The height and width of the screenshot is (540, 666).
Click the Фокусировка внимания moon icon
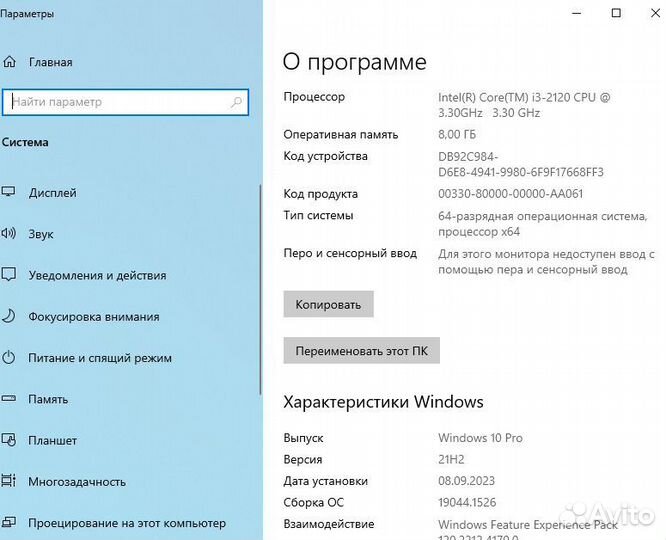coord(8,316)
